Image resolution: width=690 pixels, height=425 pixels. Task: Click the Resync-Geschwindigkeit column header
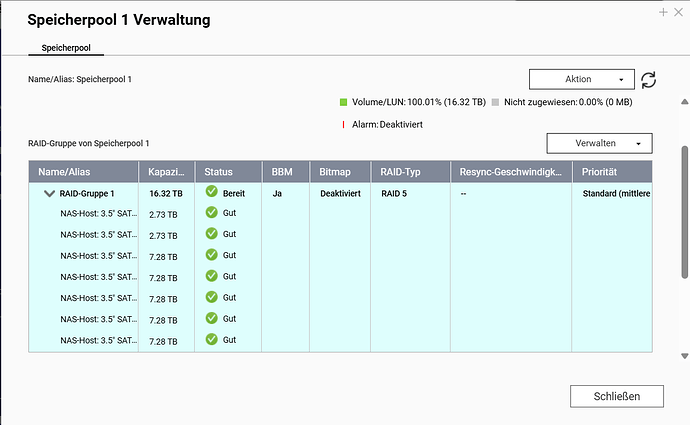[510, 172]
